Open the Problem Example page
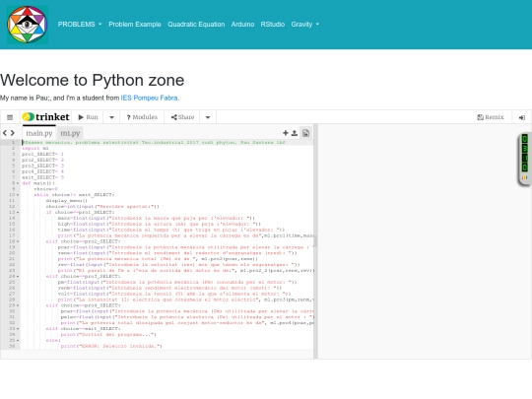The height and width of the screenshot is (399, 532). pos(135,24)
